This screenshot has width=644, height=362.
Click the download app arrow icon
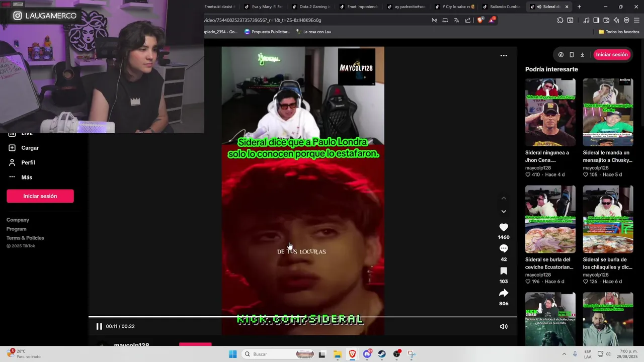582,55
